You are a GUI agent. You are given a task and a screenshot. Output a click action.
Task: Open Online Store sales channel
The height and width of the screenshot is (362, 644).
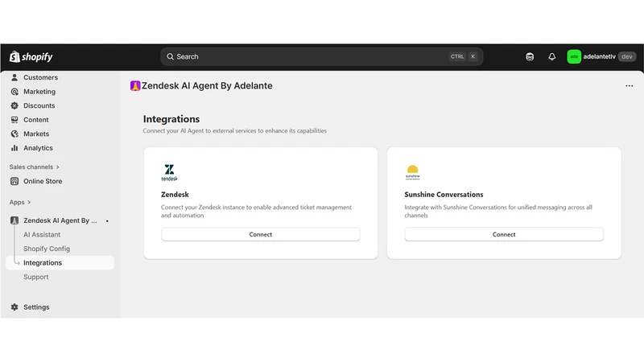click(x=43, y=181)
